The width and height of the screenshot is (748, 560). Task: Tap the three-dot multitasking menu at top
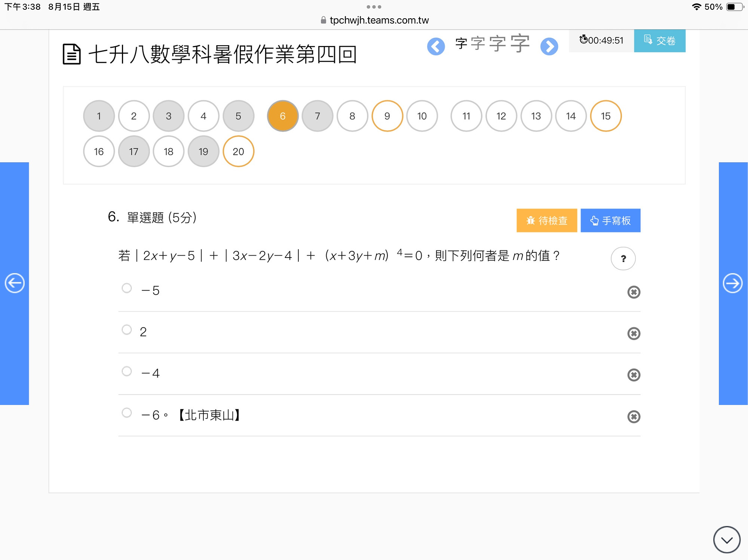coord(374,7)
